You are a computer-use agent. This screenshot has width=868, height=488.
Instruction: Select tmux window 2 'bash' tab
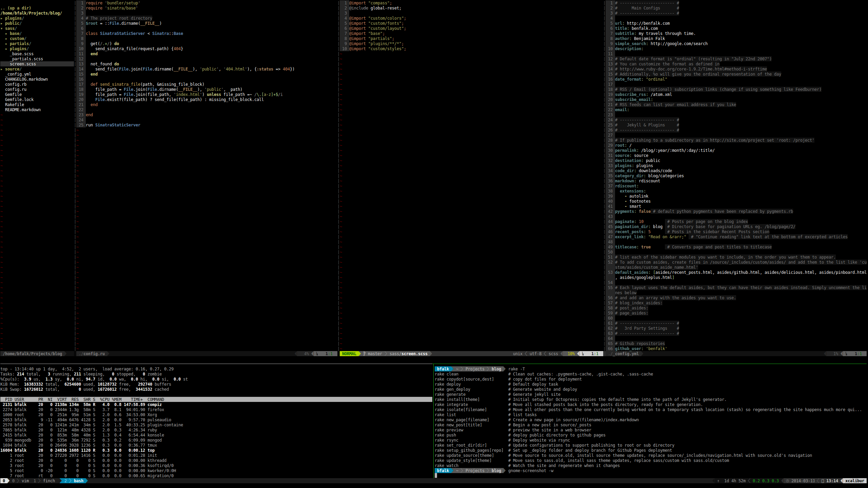74,481
